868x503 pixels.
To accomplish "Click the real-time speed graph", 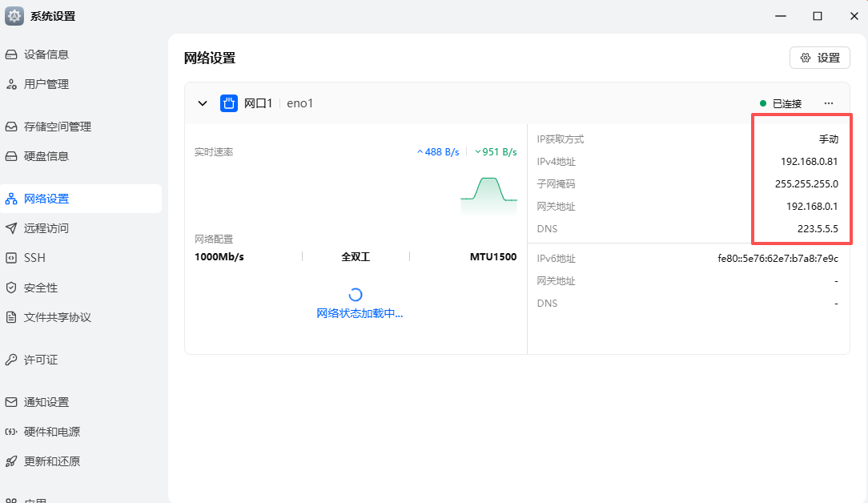I will coord(488,196).
